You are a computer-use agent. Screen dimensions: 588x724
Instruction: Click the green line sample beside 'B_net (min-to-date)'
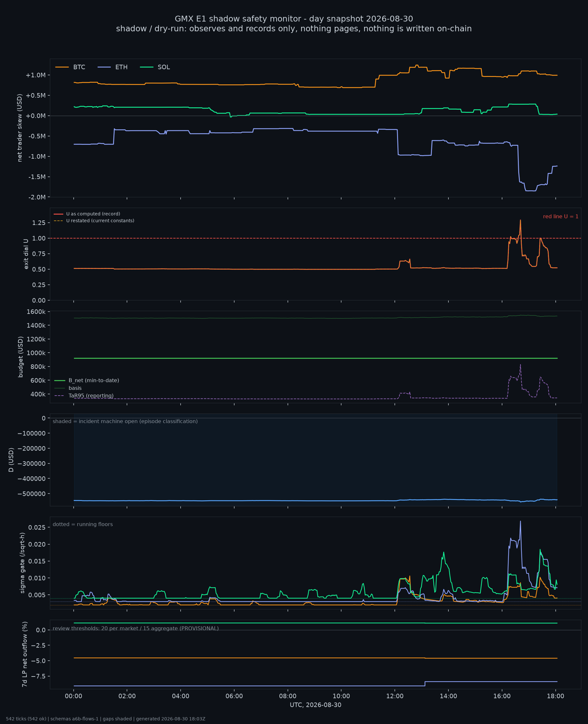(x=60, y=380)
